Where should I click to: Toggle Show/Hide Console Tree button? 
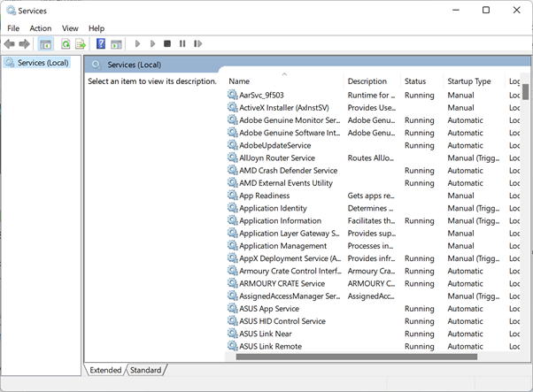click(x=45, y=44)
